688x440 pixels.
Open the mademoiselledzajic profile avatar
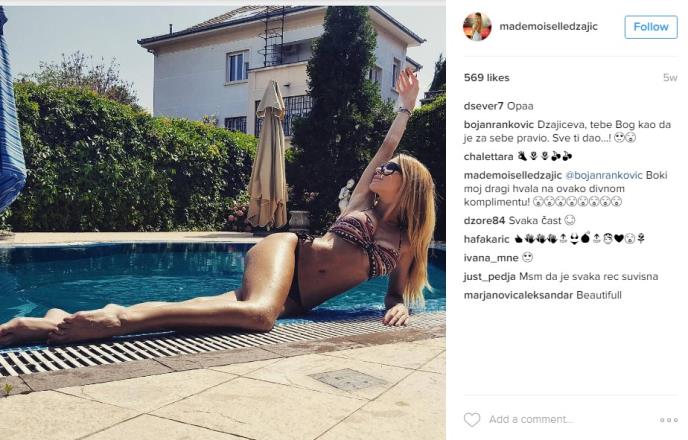pos(477,26)
